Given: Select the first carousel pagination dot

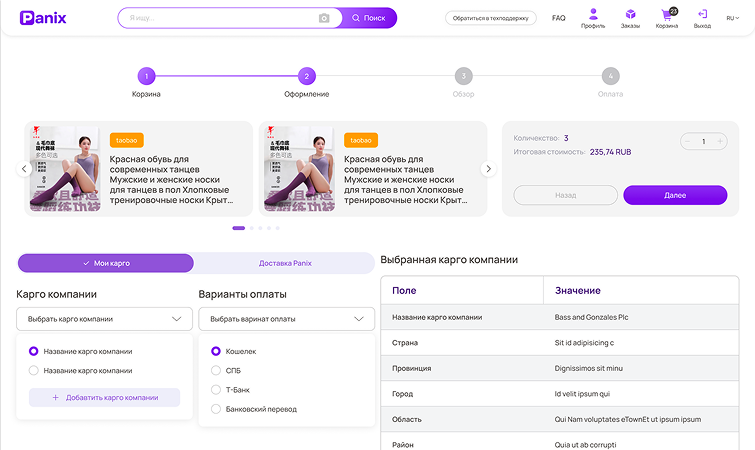Looking at the screenshot, I should click(238, 228).
